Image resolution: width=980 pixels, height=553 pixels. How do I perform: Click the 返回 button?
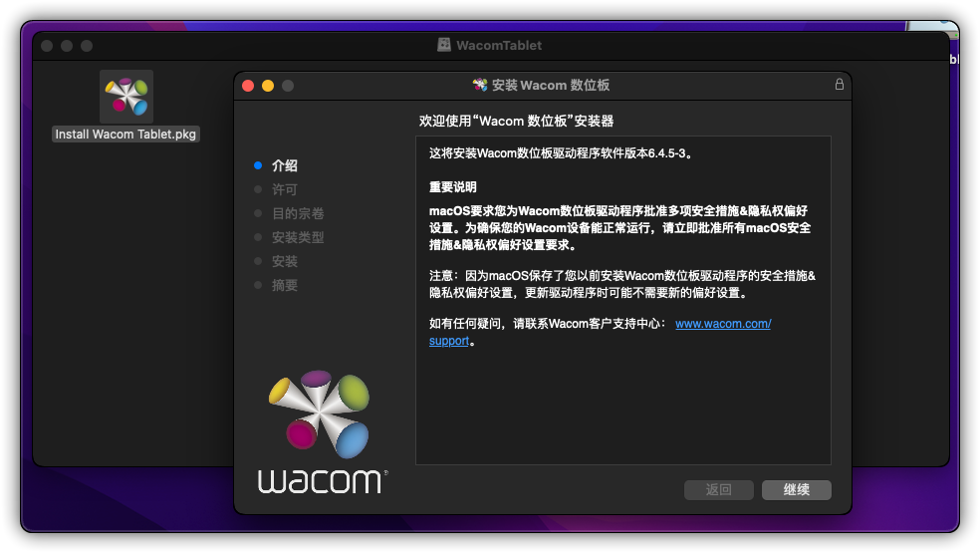[718, 490]
